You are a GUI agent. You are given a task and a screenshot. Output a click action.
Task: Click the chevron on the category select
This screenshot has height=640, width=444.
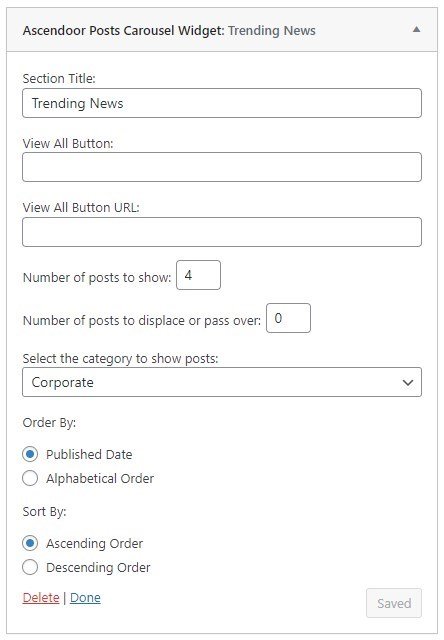coord(408,382)
